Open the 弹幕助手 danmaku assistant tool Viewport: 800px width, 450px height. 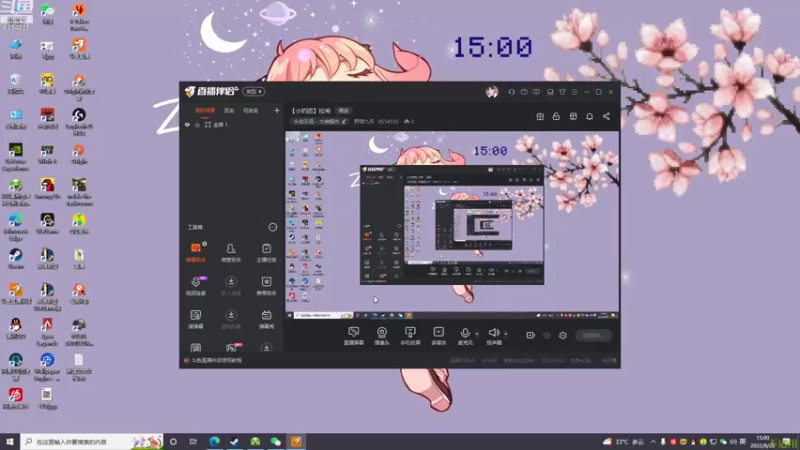195,253
